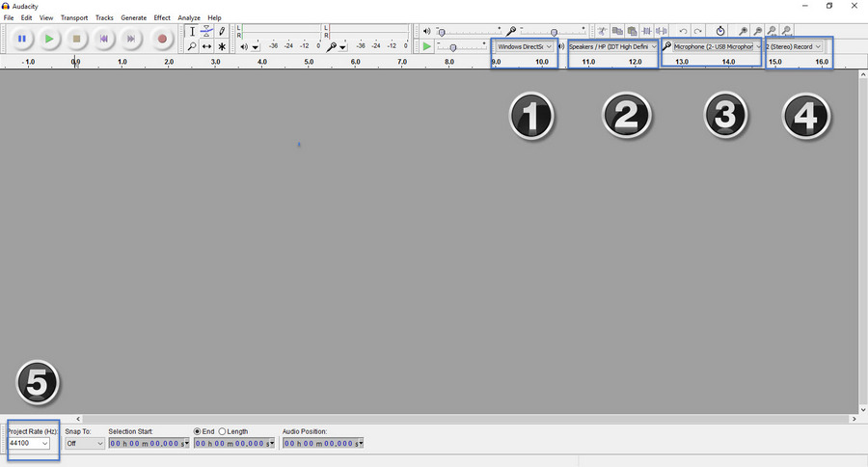Open the Project Rate 44100 dropdown
The width and height of the screenshot is (868, 467).
29,443
